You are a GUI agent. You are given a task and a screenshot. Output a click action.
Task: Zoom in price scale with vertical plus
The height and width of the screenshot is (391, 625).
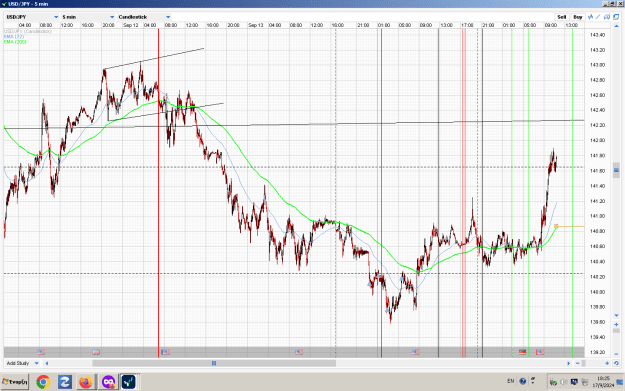click(x=616, y=324)
